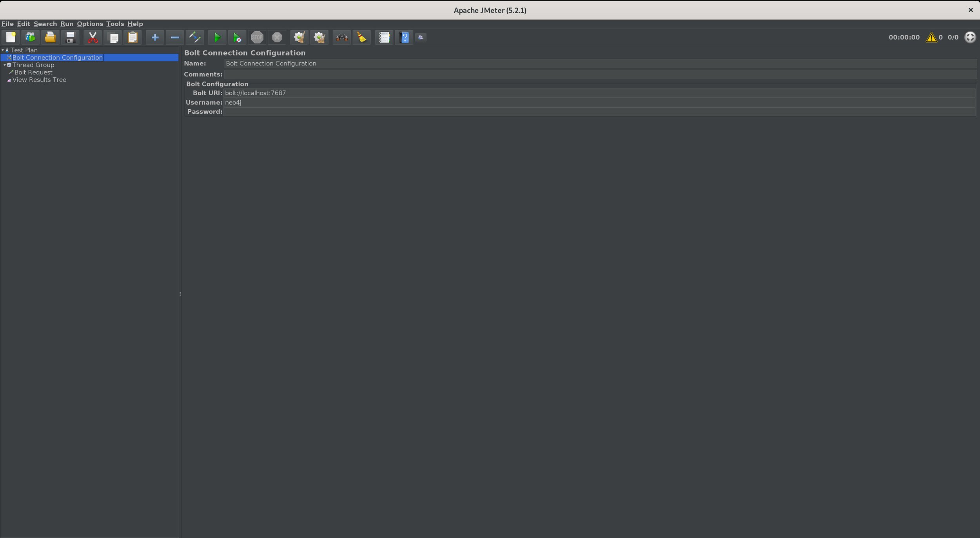Open the Edit menu

point(24,24)
